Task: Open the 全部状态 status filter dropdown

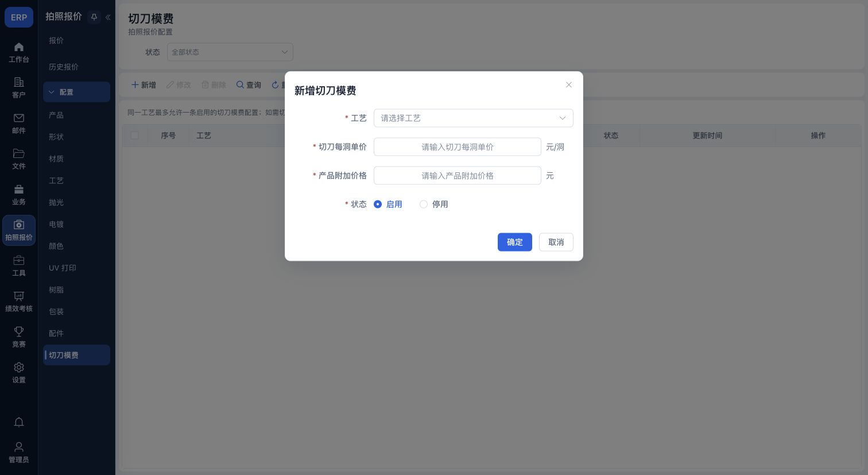Action: [x=230, y=52]
